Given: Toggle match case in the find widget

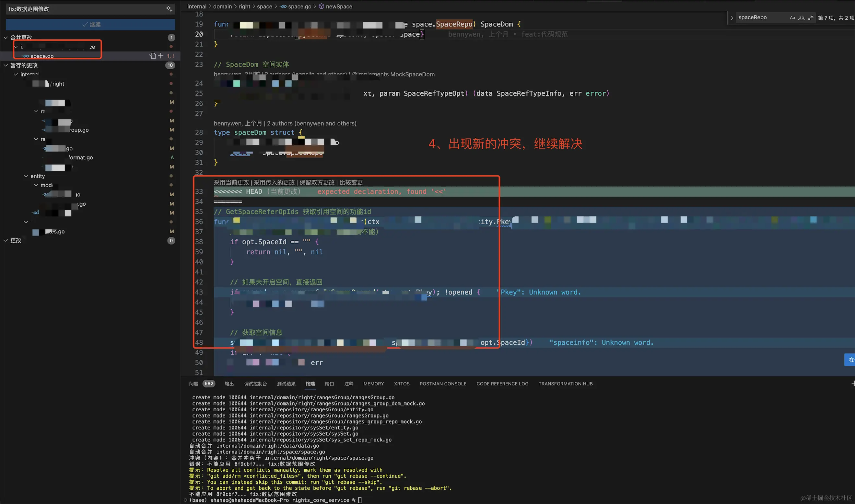Looking at the screenshot, I should click(792, 18).
